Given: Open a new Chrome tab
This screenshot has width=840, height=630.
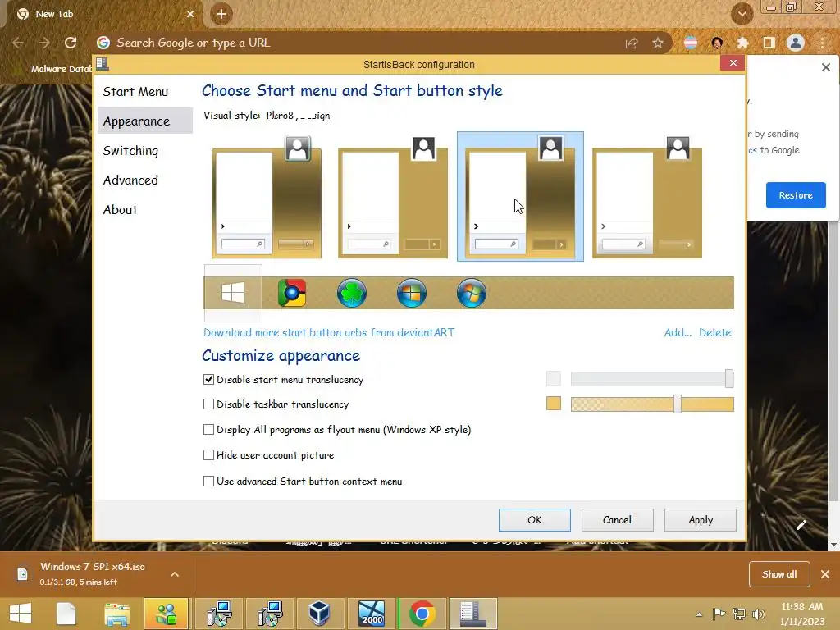Looking at the screenshot, I should point(221,15).
